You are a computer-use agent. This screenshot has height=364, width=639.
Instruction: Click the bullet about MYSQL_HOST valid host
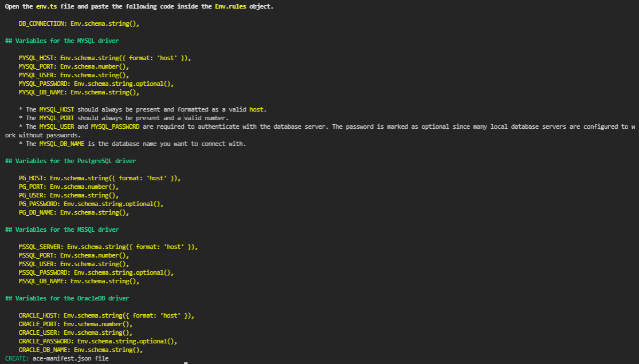143,109
